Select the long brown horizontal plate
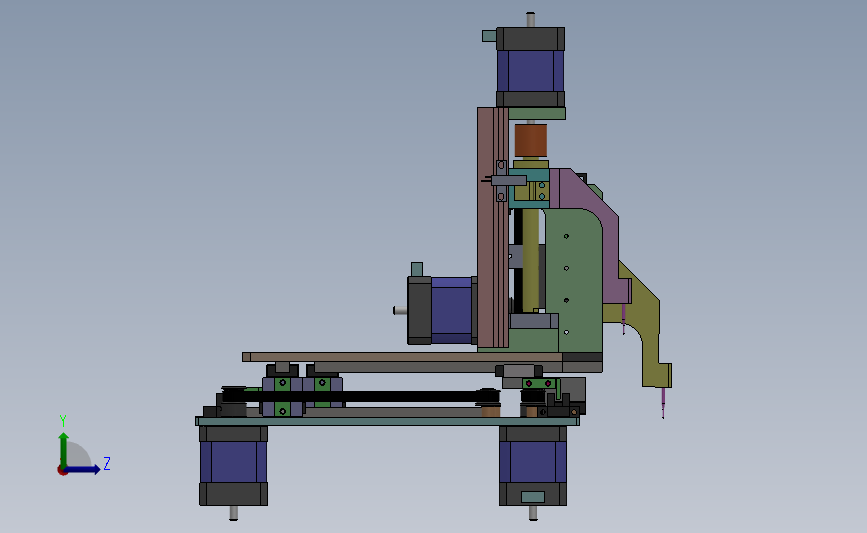The width and height of the screenshot is (867, 533). 403,357
